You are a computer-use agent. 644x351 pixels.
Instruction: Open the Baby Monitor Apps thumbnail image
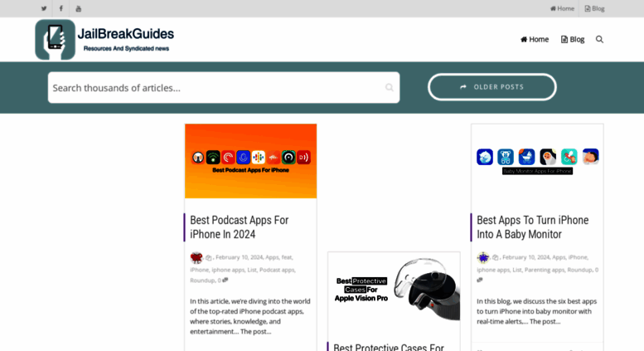[x=537, y=161]
